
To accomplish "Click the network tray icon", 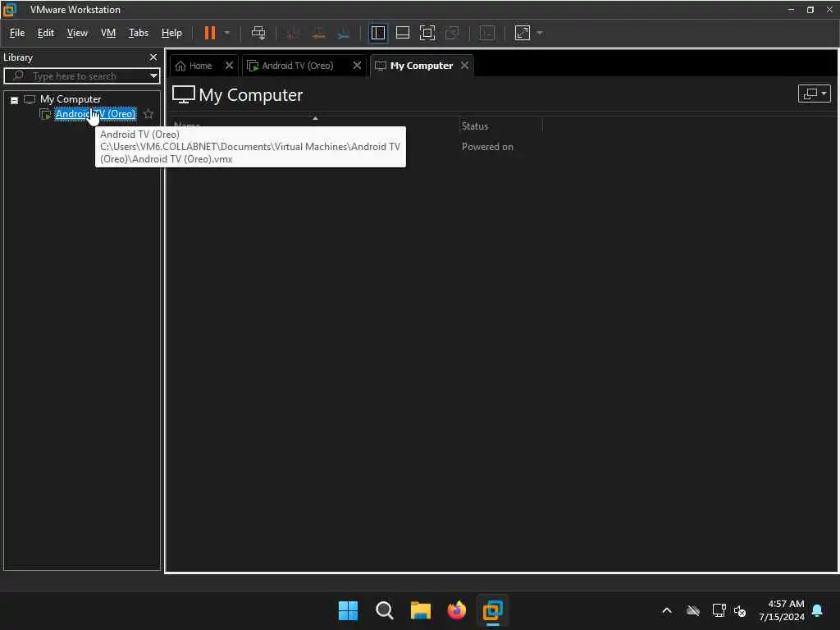I will (719, 610).
